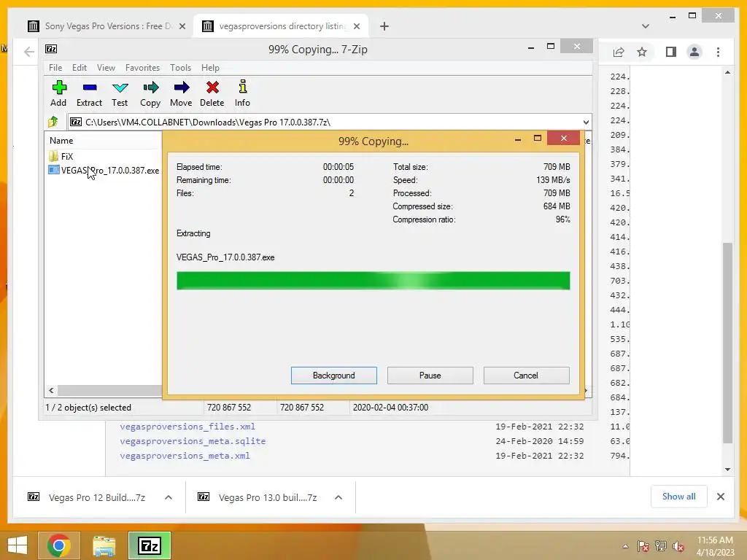Click the Extract toolbar icon
The width and height of the screenshot is (747, 560).
[x=89, y=93]
